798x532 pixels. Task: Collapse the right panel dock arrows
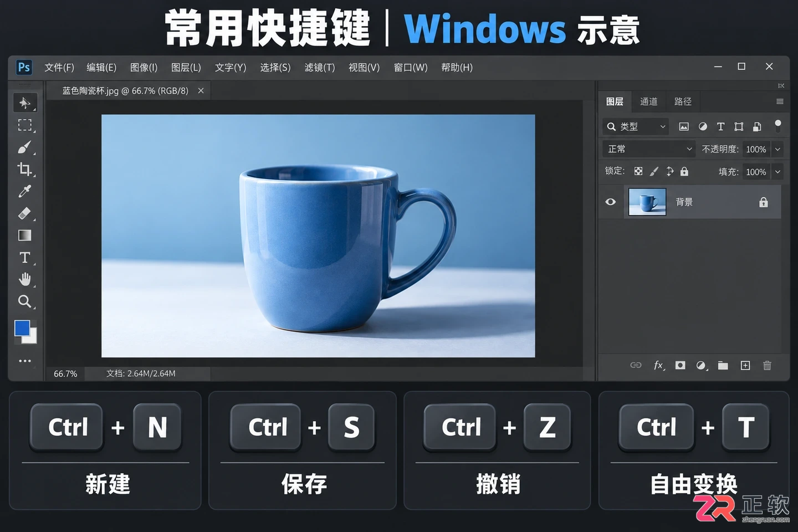click(781, 86)
